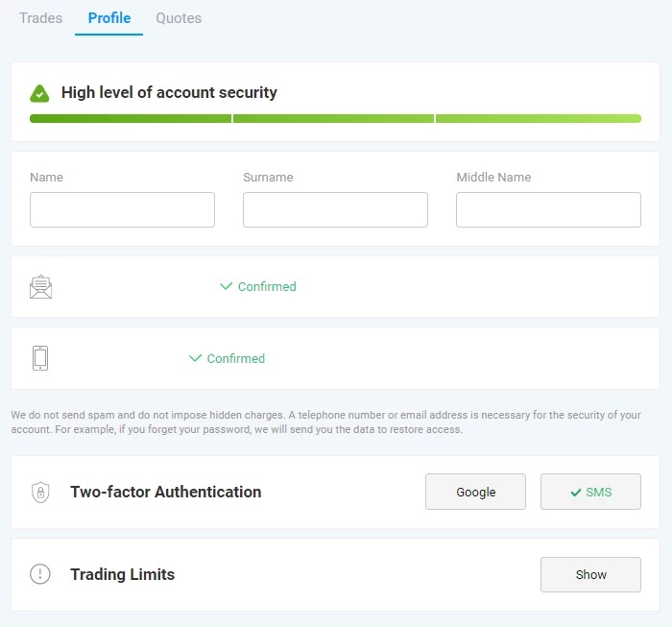672x627 pixels.
Task: Click into the Surname field
Action: tap(335, 209)
